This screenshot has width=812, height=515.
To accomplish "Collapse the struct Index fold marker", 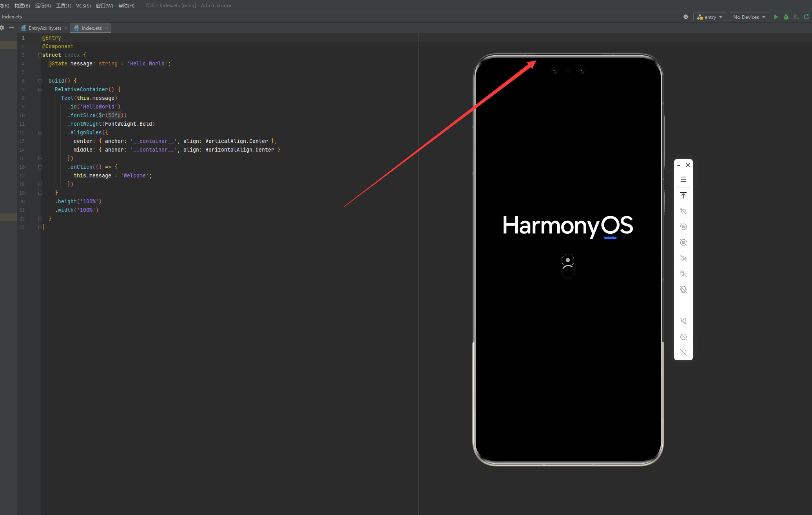I will [40, 55].
